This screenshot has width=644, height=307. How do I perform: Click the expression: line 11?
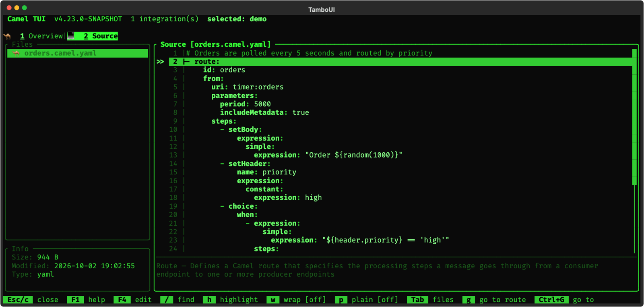tap(260, 138)
